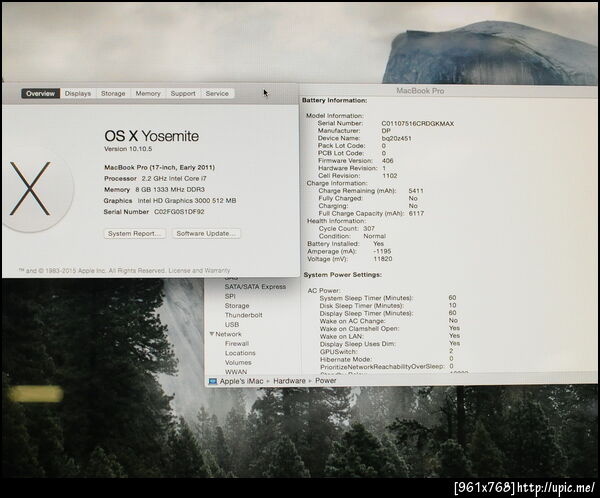Click the Memory 8 GB 1333 MHz DDR3 line
Image resolution: width=600 pixels, height=498 pixels.
click(x=154, y=189)
